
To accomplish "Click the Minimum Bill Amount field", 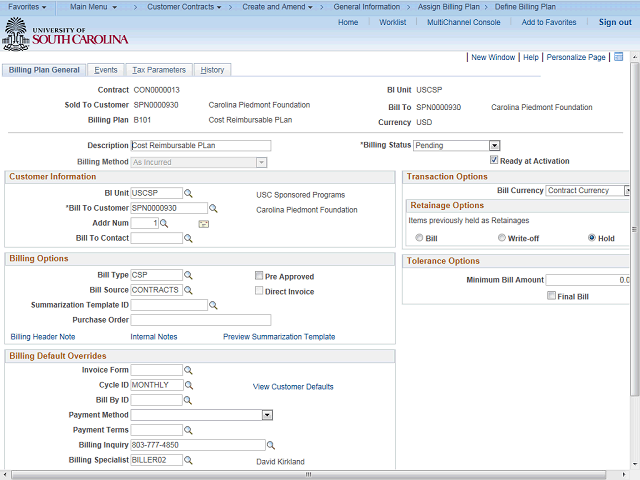I will pos(588,280).
